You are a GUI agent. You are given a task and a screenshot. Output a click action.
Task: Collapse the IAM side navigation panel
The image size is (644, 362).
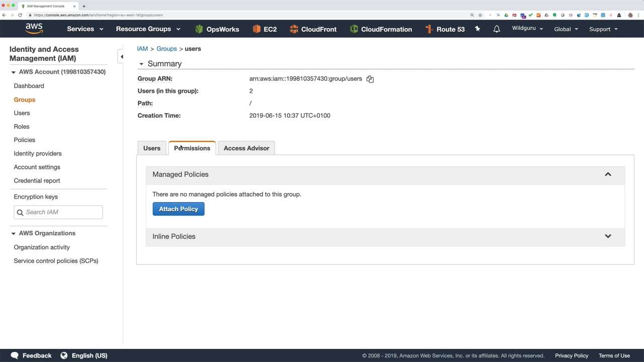point(121,57)
